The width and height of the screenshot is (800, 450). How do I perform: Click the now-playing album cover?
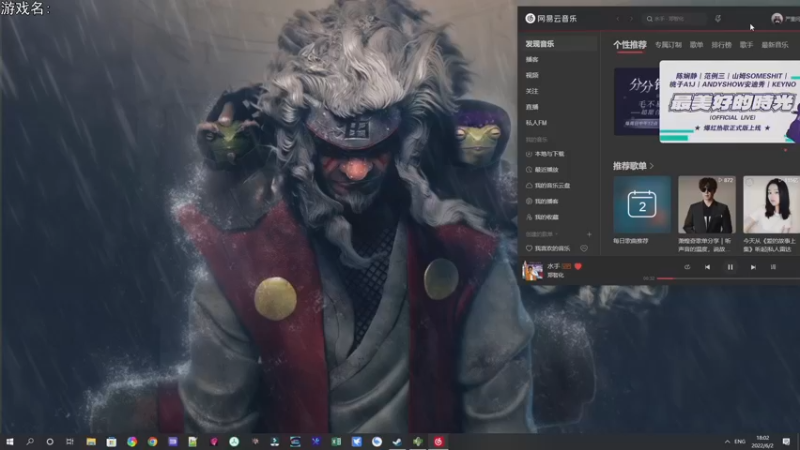point(532,270)
